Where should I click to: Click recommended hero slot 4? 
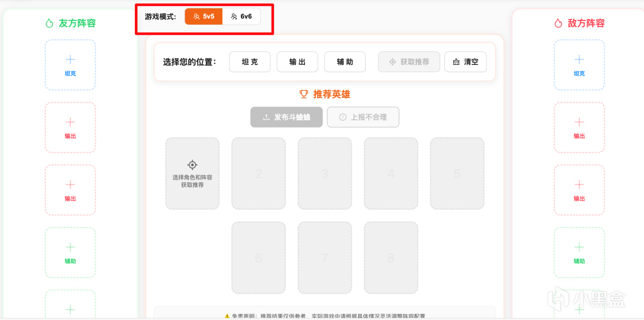[391, 174]
